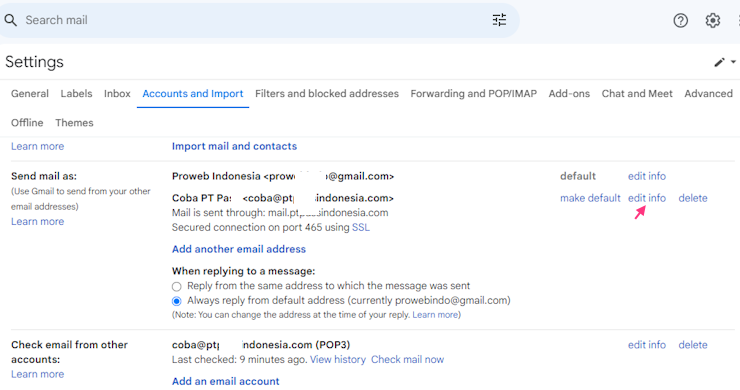Open the Support help icon
The image size is (740, 390).
click(680, 20)
